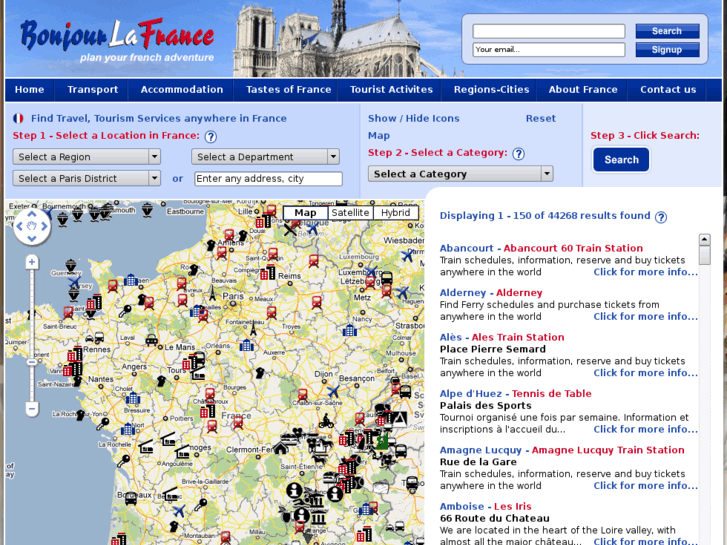727x545 pixels.
Task: Zoom out with the map minus button
Action: point(32,409)
